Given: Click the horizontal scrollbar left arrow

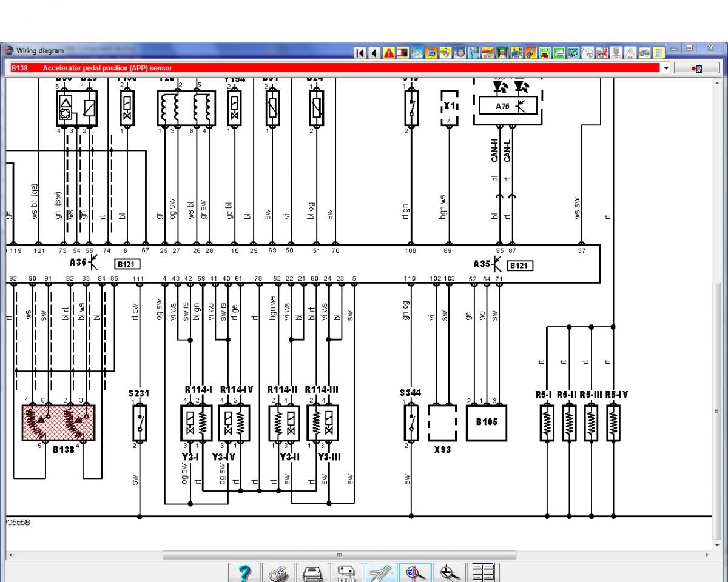Looking at the screenshot, I should point(12,555).
